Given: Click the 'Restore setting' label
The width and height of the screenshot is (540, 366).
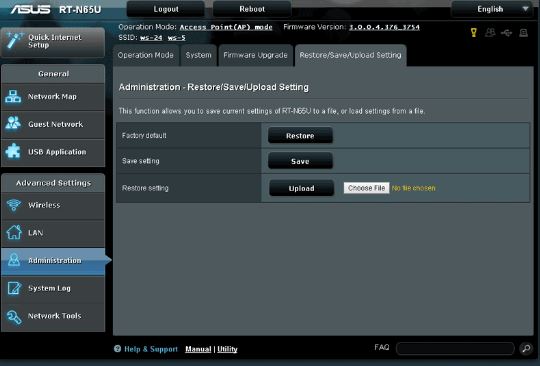Looking at the screenshot, I should [x=145, y=188].
